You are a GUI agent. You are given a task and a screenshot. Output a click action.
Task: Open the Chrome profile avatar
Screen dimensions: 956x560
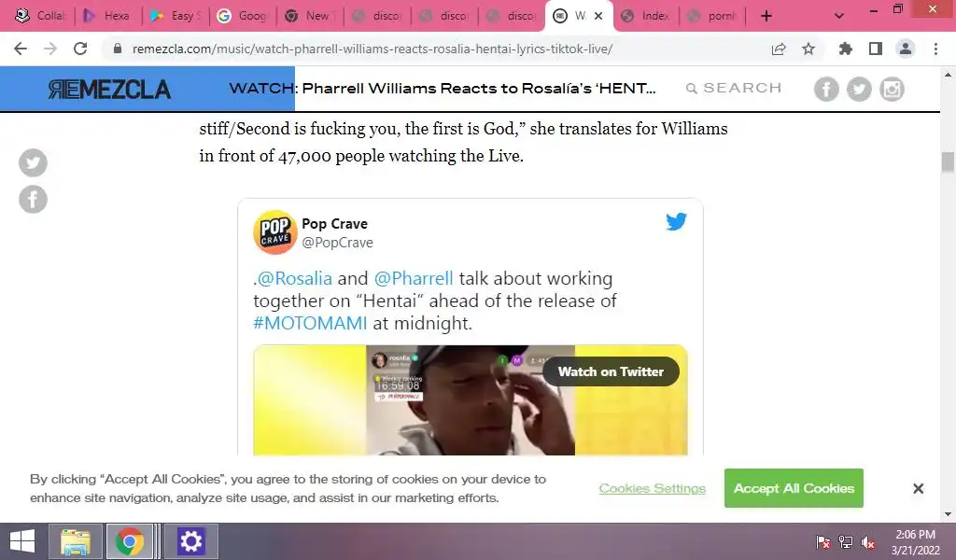(906, 49)
